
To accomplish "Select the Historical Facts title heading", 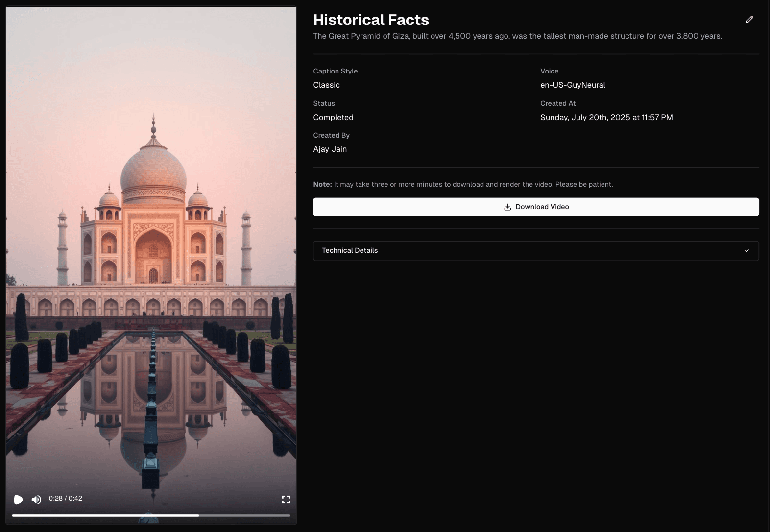I will (x=371, y=20).
